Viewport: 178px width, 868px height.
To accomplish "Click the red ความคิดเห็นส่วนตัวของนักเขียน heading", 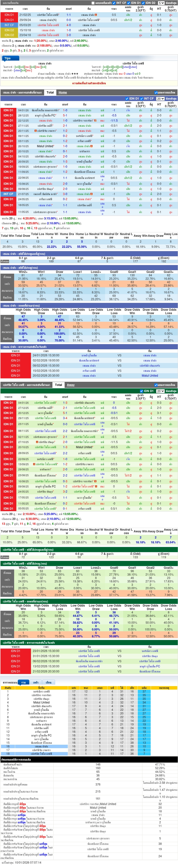I will tap(89, 83).
